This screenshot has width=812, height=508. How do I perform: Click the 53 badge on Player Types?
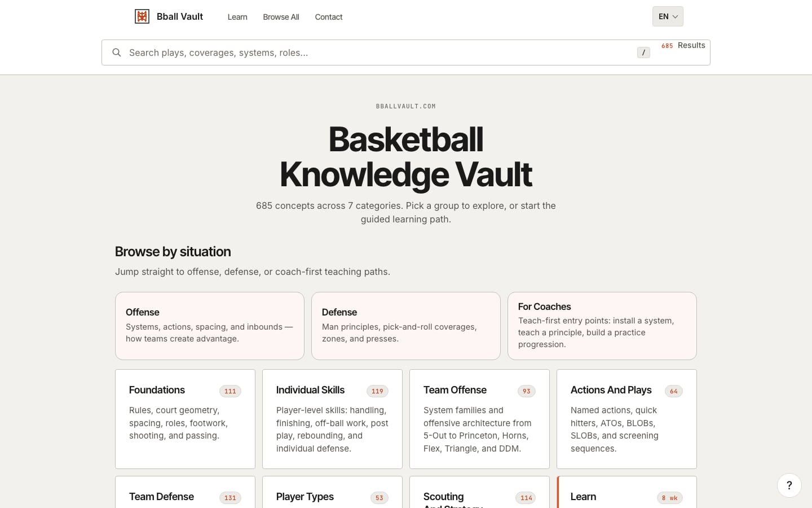(379, 498)
